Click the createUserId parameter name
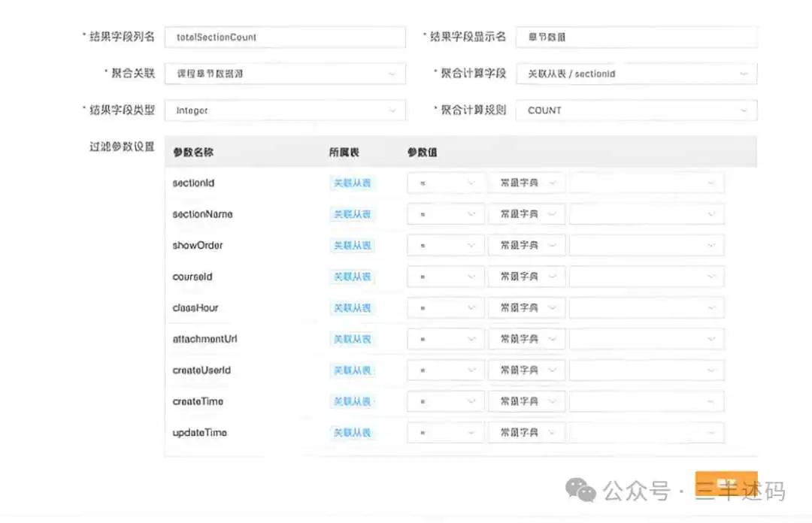 pyautogui.click(x=201, y=370)
